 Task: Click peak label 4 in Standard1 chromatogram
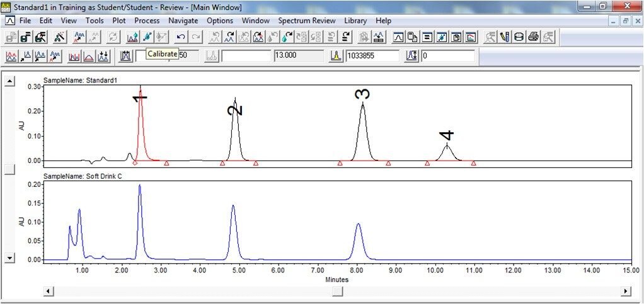446,135
